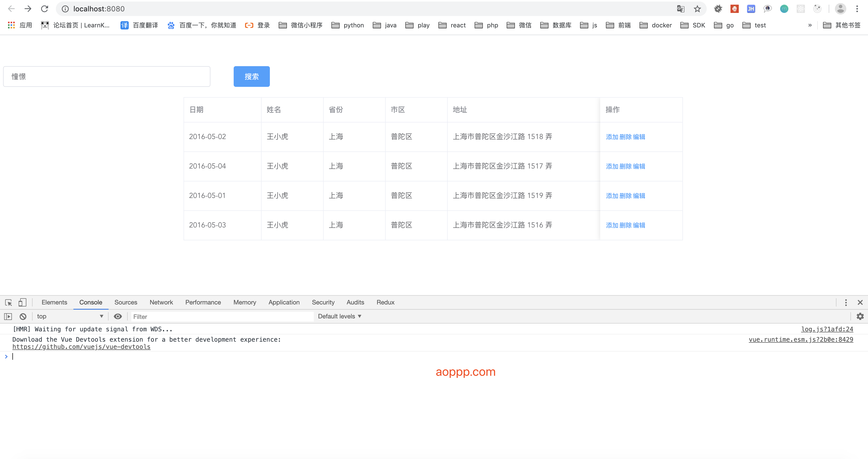Open the Audits tab
This screenshot has height=459, width=868.
pyautogui.click(x=355, y=302)
